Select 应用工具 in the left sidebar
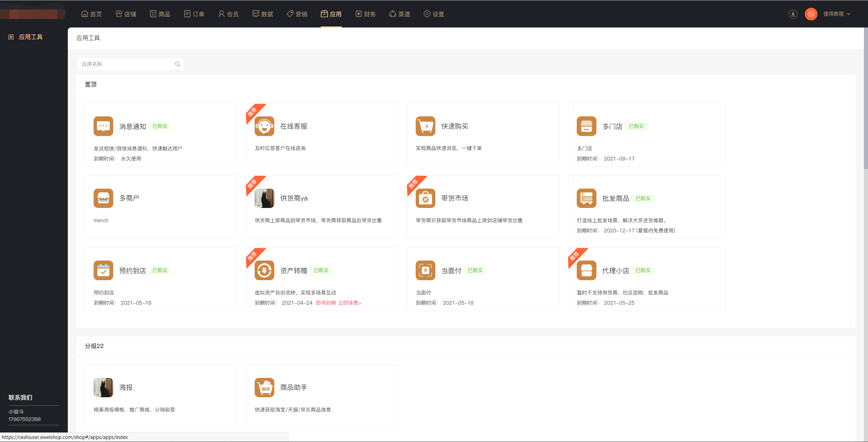This screenshot has width=868, height=442. click(31, 37)
